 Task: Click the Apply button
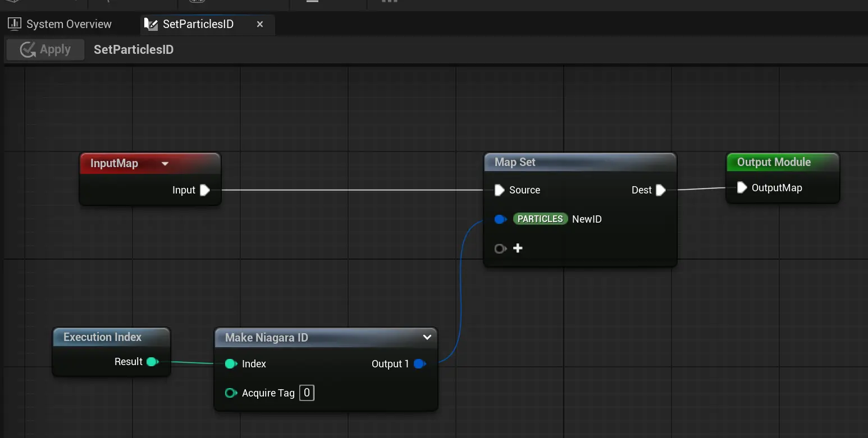click(45, 50)
